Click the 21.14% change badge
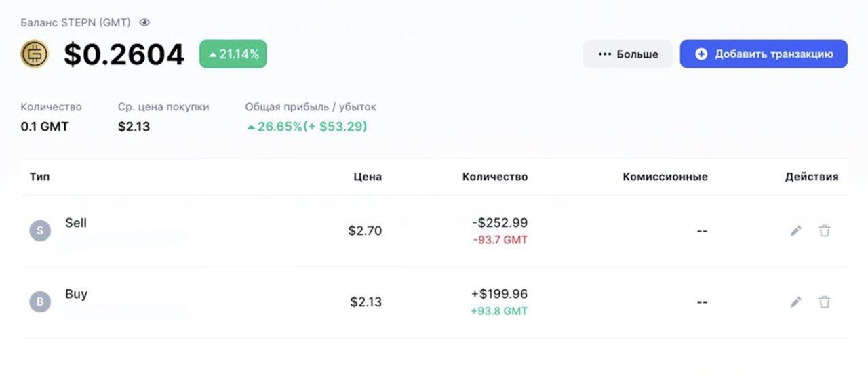Viewport: 868px width, 376px height. [x=233, y=54]
